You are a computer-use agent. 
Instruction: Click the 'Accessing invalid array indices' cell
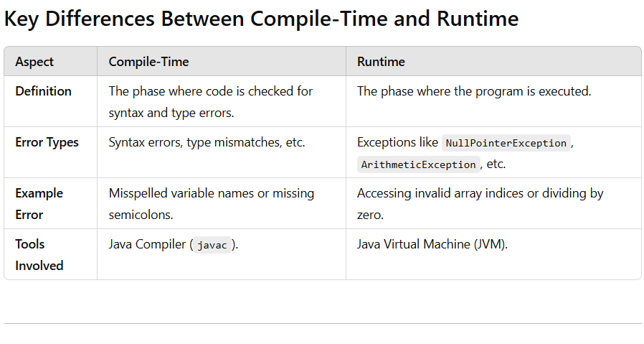coord(480,204)
